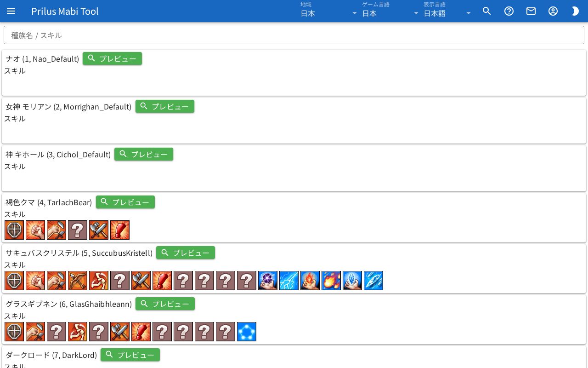Image resolution: width=588 pixels, height=368 pixels.
Task: Select SuccubusKristell's lightning bolt skill icon
Action: click(289, 281)
